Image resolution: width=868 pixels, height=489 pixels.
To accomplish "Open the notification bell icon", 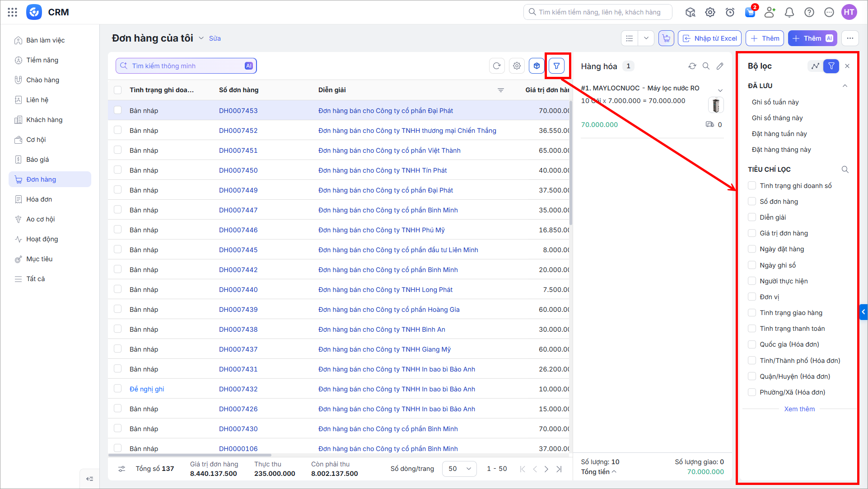I will (x=789, y=12).
